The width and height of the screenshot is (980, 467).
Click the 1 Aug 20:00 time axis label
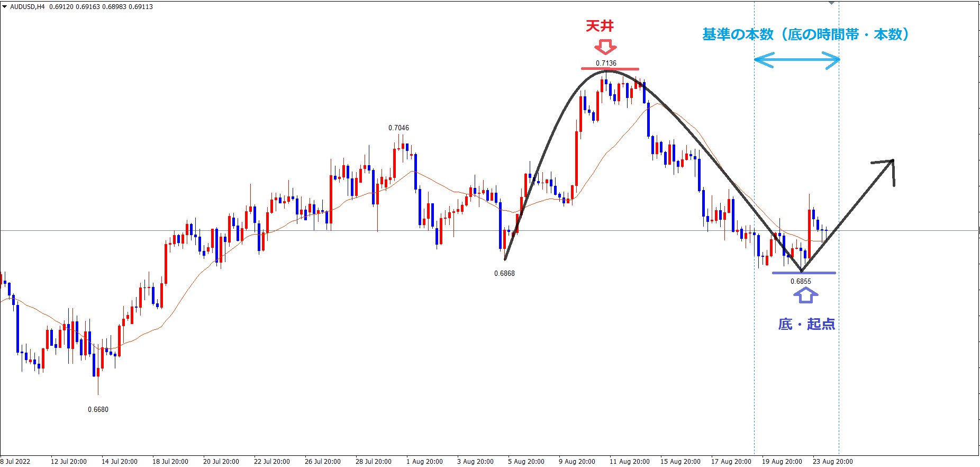click(424, 461)
